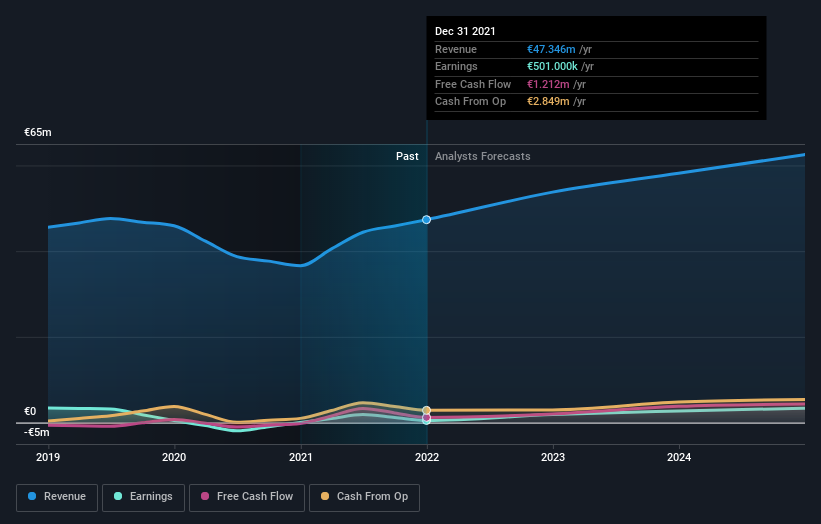Screen dimensions: 821x524
Task: Toggle the Free Cash Flow legend button
Action: tap(247, 497)
